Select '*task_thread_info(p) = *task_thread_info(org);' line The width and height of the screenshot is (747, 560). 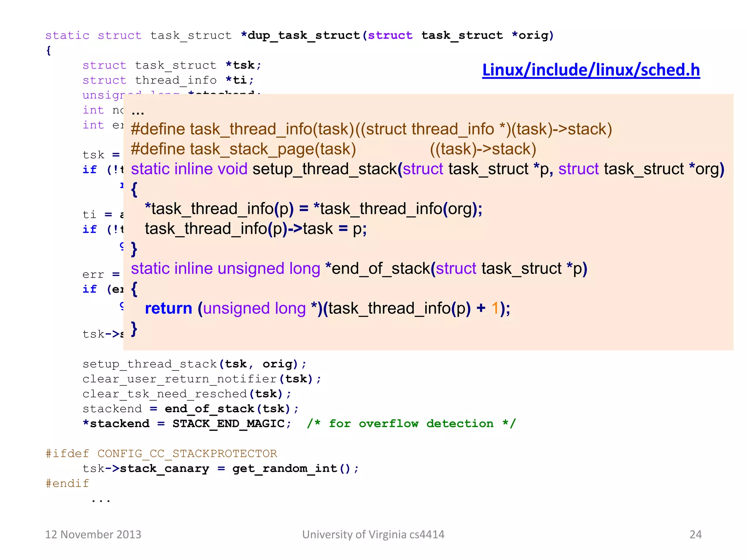[314, 209]
